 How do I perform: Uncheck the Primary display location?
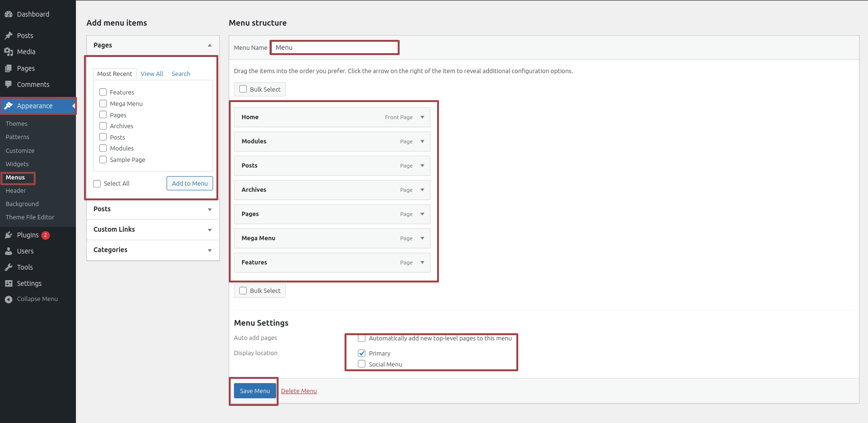click(x=362, y=353)
